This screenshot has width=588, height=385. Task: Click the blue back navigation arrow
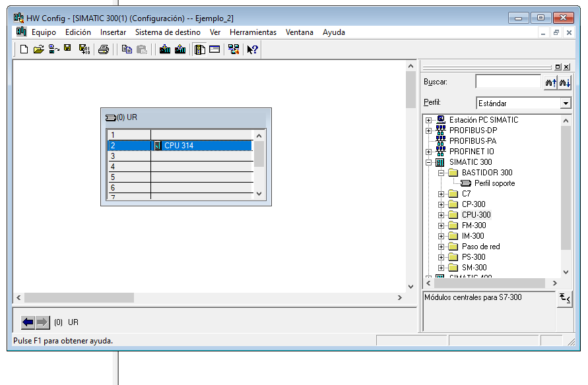(x=28, y=322)
